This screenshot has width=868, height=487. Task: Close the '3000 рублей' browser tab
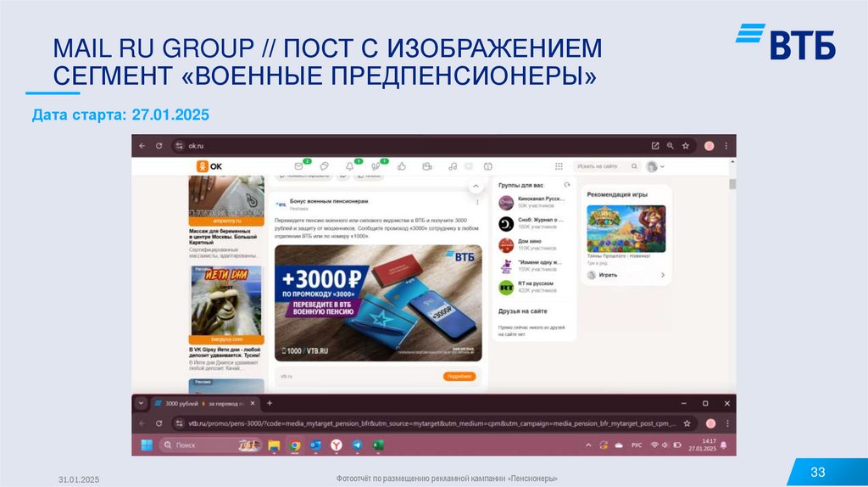[253, 403]
